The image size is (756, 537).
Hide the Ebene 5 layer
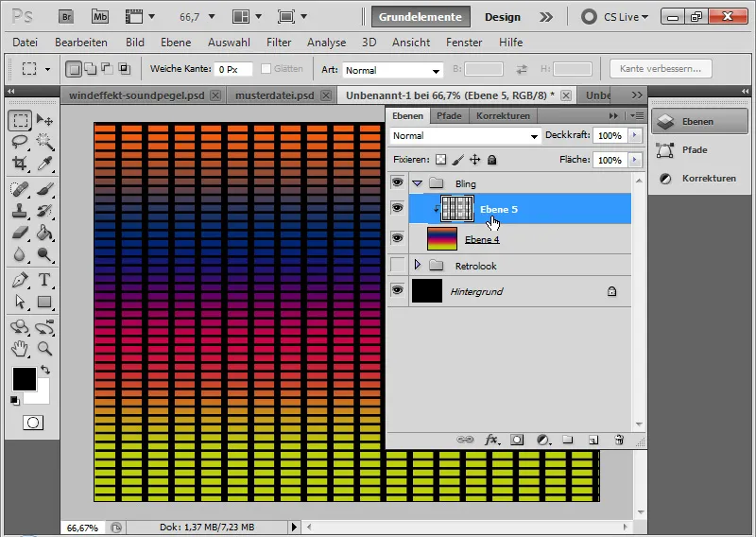click(397, 208)
